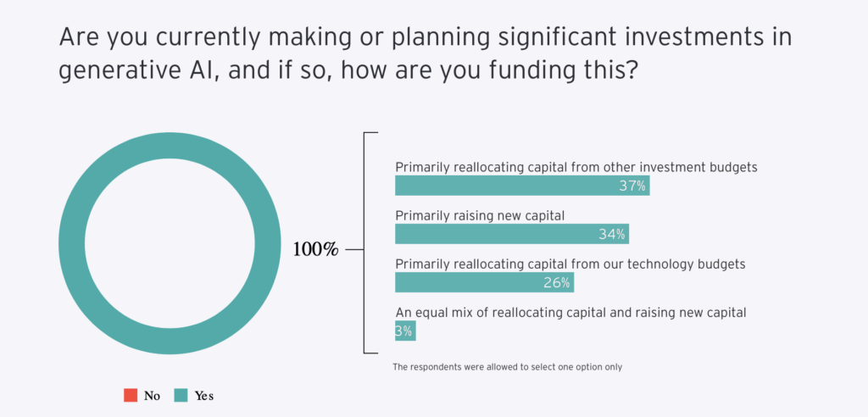Select the 37% bar

pos(522,186)
